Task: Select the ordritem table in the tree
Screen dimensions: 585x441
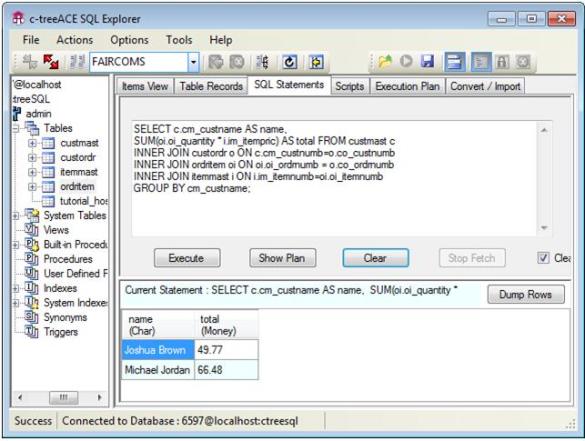Action: 77,187
